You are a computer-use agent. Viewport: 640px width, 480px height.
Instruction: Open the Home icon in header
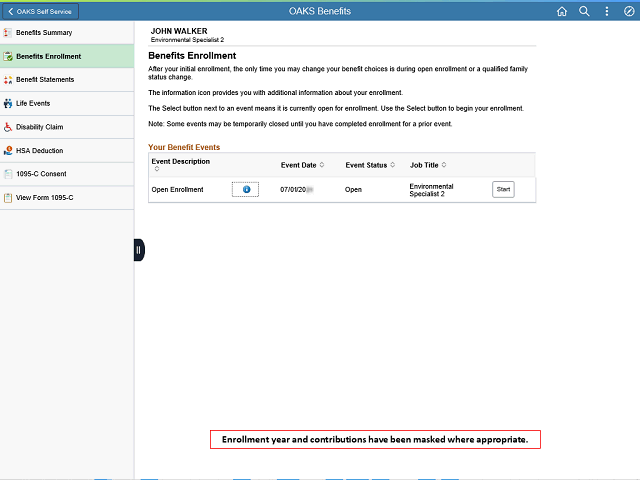pyautogui.click(x=562, y=11)
